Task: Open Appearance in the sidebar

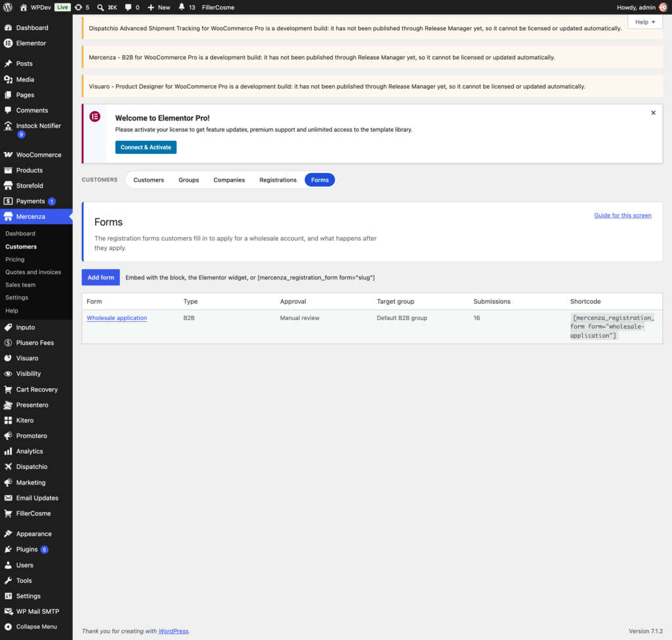Action: [x=34, y=534]
